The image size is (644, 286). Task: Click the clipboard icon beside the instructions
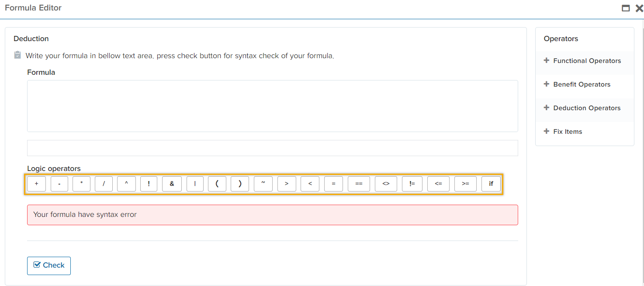point(17,55)
